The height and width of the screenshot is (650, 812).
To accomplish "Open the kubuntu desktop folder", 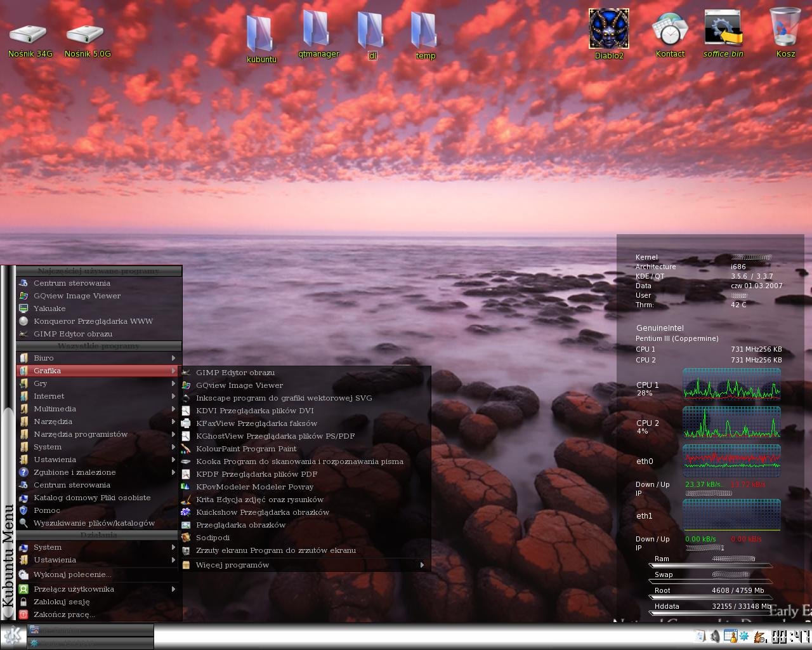I will (261, 38).
